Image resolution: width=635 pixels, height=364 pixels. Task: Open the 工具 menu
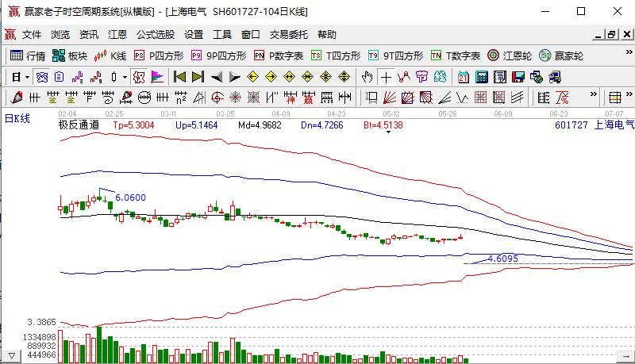tap(222, 35)
